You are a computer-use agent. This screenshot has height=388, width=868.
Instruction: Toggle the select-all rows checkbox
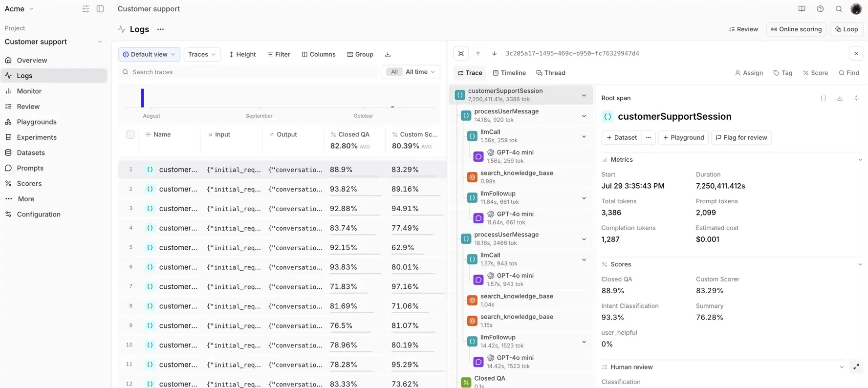tap(130, 134)
